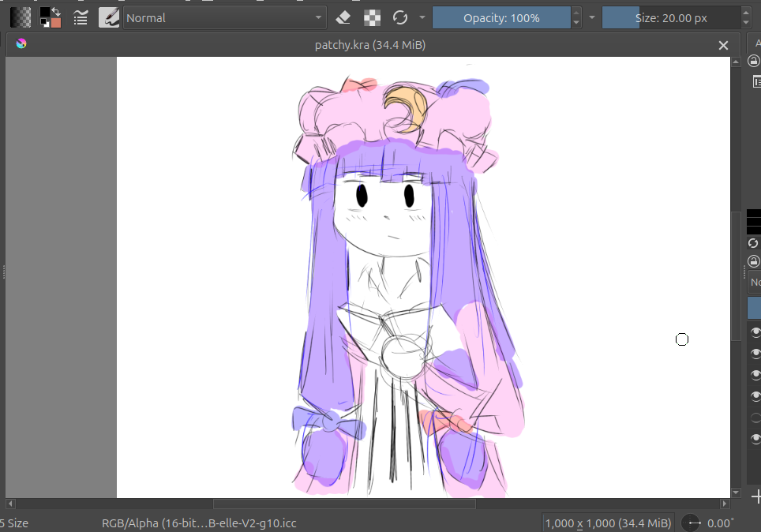Show the hidden layer with empty eye circle
Viewport: 761px width, 532px height.
tap(755, 418)
